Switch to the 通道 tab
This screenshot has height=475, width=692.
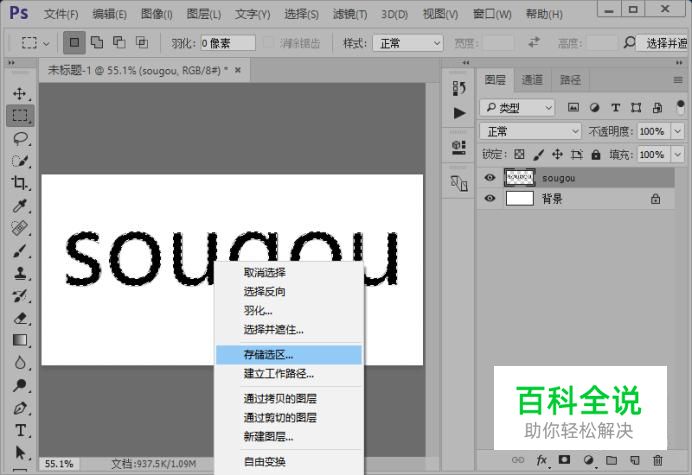coord(532,80)
